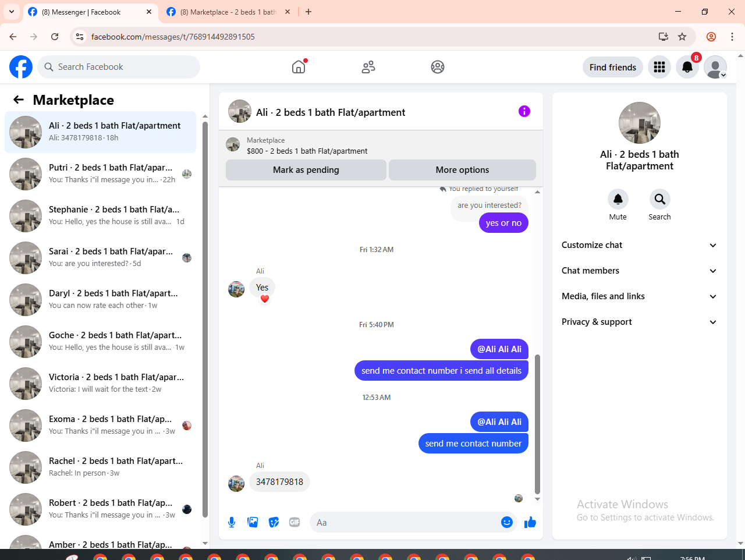745x560 pixels.
Task: Click the heart reaction under Yes message
Action: tap(265, 299)
